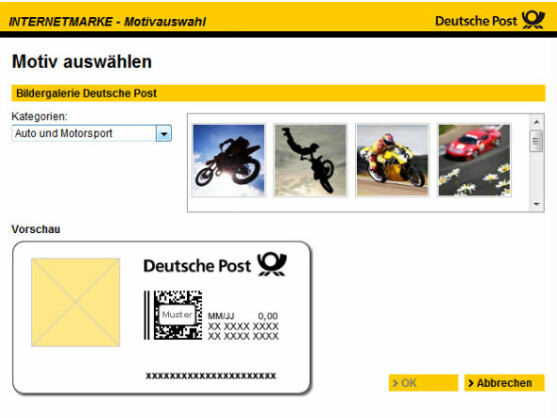Screen dimensions: 557x418
Task: Select the blue sky motocross jump thumbnail
Action: tap(228, 160)
